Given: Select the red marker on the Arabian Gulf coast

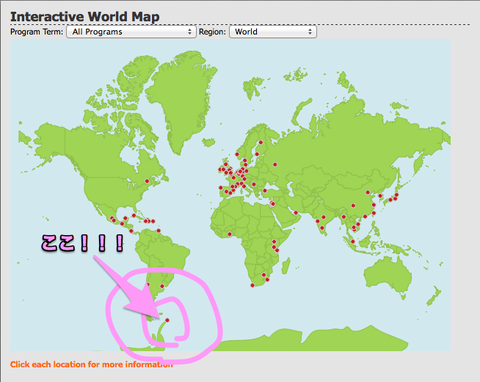Looking at the screenshot, I should point(296,213).
